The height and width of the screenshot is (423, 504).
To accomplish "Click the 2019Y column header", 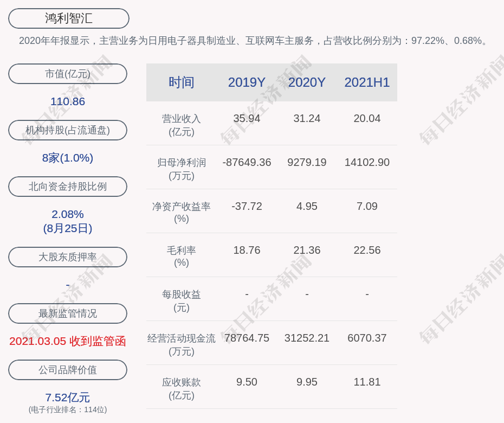I will pyautogui.click(x=247, y=82).
